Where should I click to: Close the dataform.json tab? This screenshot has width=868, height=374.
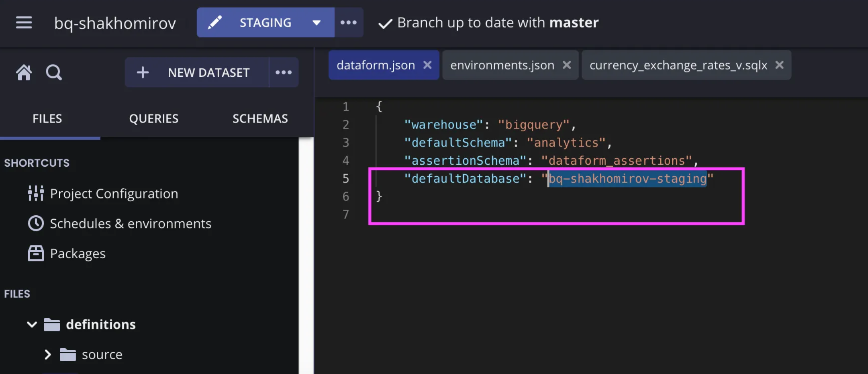tap(427, 65)
